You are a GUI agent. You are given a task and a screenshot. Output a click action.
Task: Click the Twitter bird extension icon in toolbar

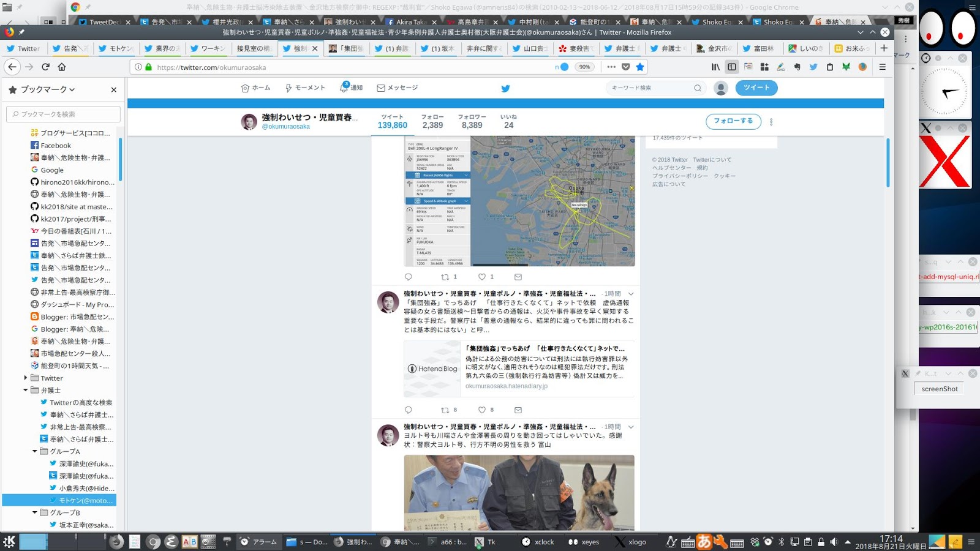[x=813, y=67]
